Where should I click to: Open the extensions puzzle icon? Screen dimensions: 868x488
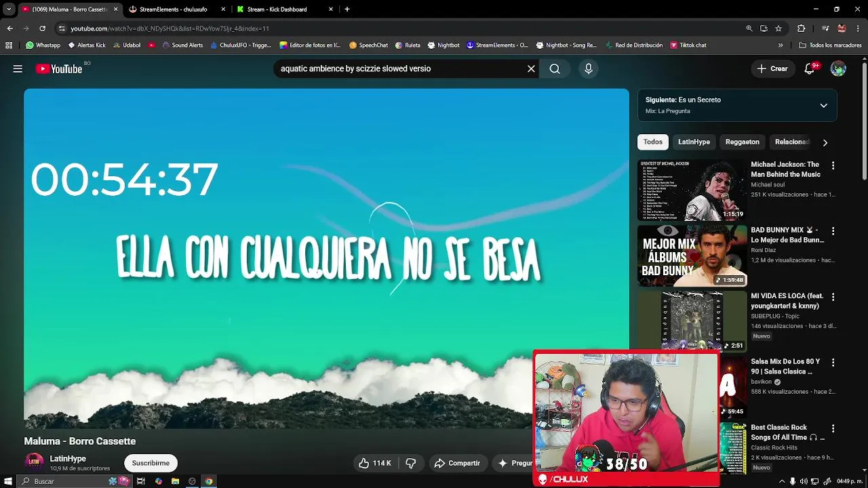coord(801,28)
